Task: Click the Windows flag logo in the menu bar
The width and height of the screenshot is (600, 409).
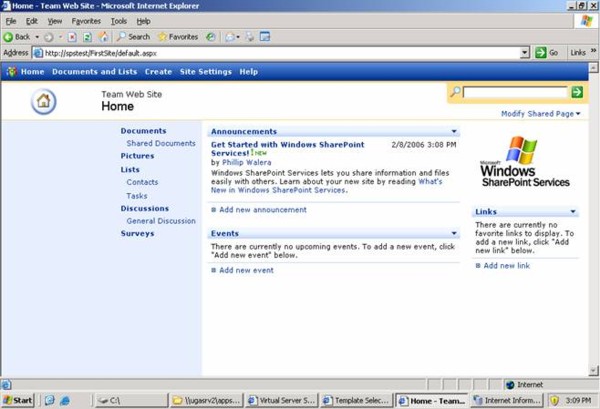Action: point(586,21)
